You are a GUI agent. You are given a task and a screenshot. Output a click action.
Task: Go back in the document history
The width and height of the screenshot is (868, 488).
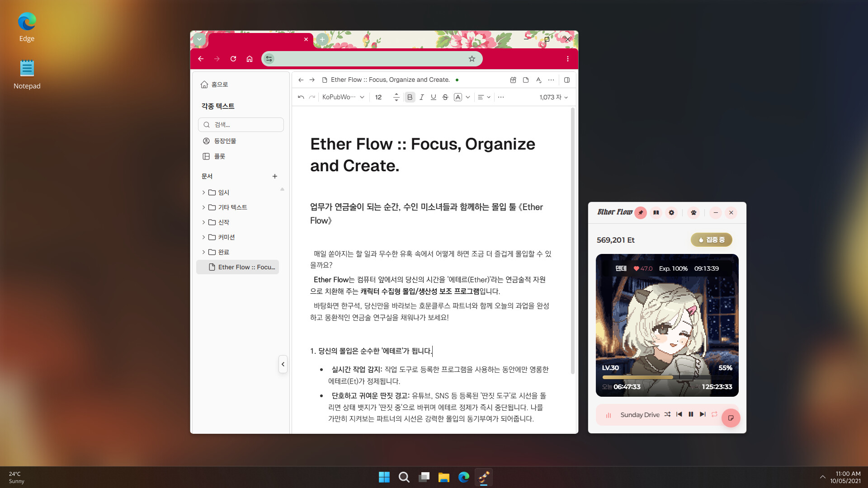(301, 80)
